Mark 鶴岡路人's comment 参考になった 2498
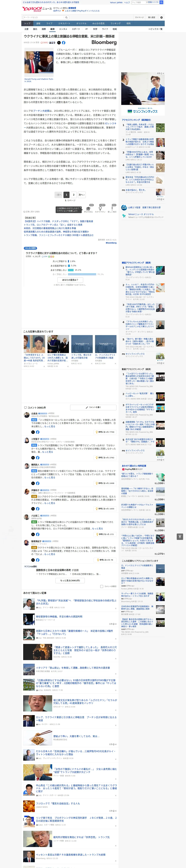186x868 pixels. pyautogui.click(x=105, y=483)
